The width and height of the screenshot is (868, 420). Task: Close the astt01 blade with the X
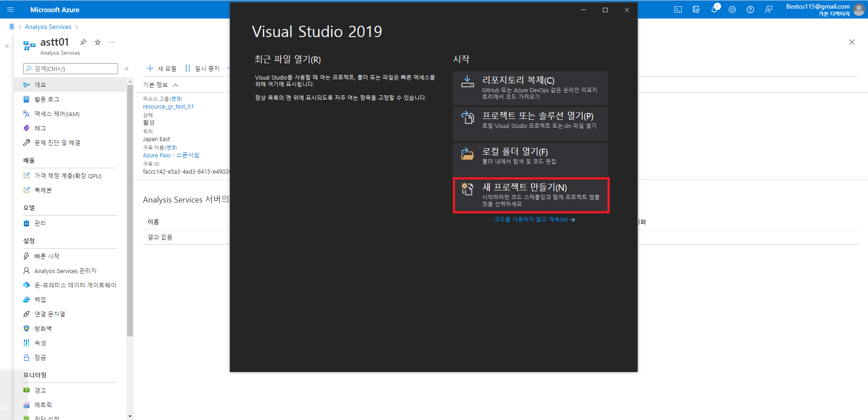(x=852, y=42)
